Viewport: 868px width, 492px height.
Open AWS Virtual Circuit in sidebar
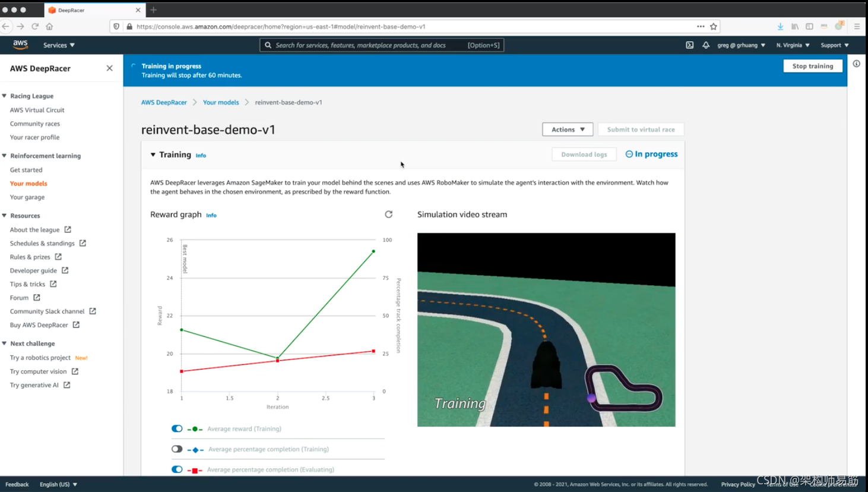coord(37,110)
